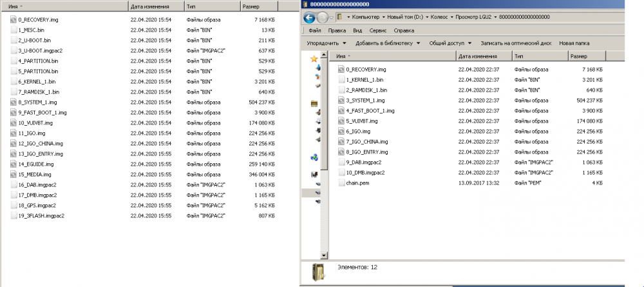Click the folder icon in 8000… title bar

click(x=305, y=4)
